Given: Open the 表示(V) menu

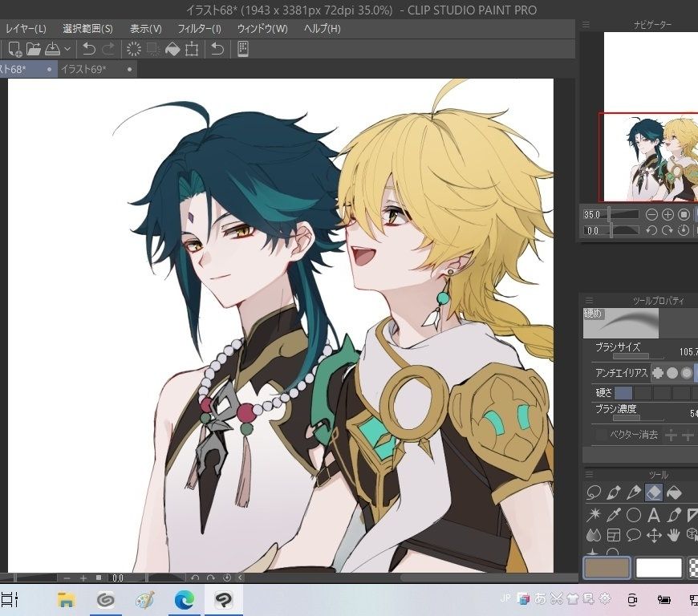Looking at the screenshot, I should click(145, 29).
